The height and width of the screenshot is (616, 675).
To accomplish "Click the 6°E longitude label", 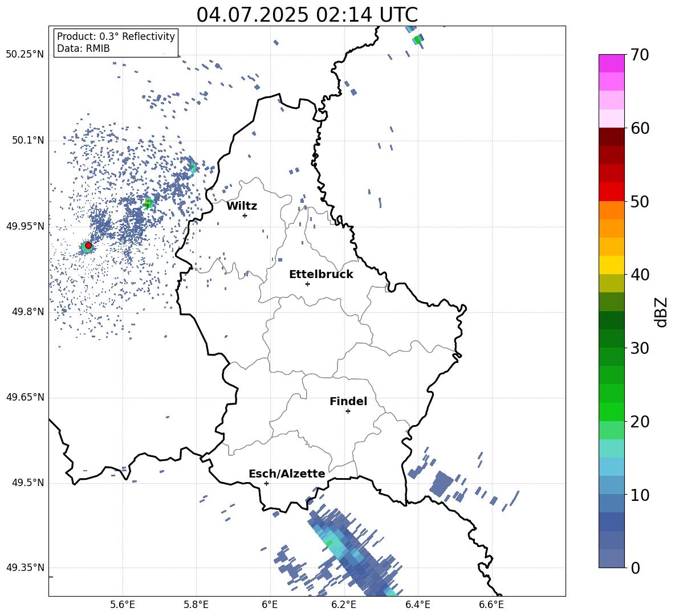I will [x=270, y=605].
